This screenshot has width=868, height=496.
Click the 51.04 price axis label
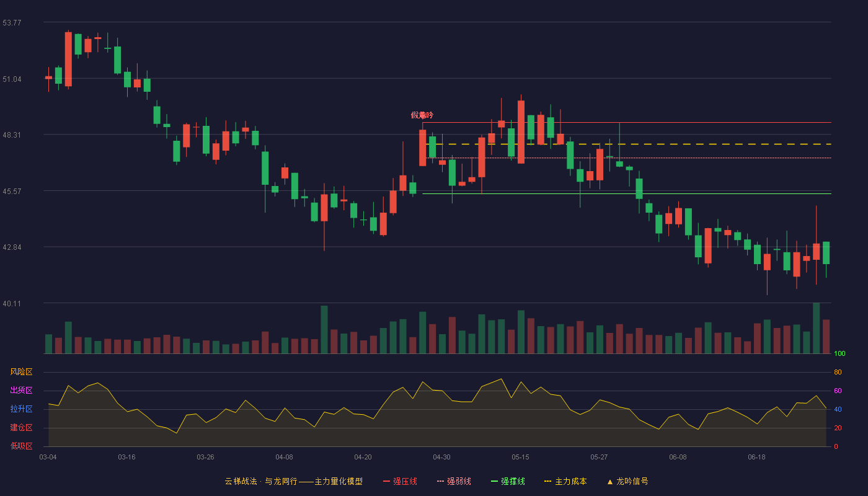tap(12, 79)
